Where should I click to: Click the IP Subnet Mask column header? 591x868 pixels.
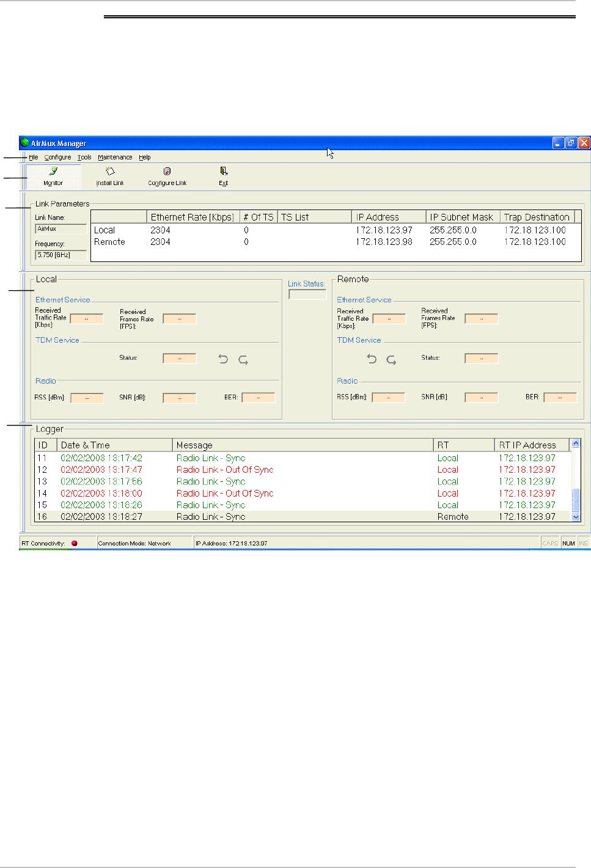(x=463, y=217)
